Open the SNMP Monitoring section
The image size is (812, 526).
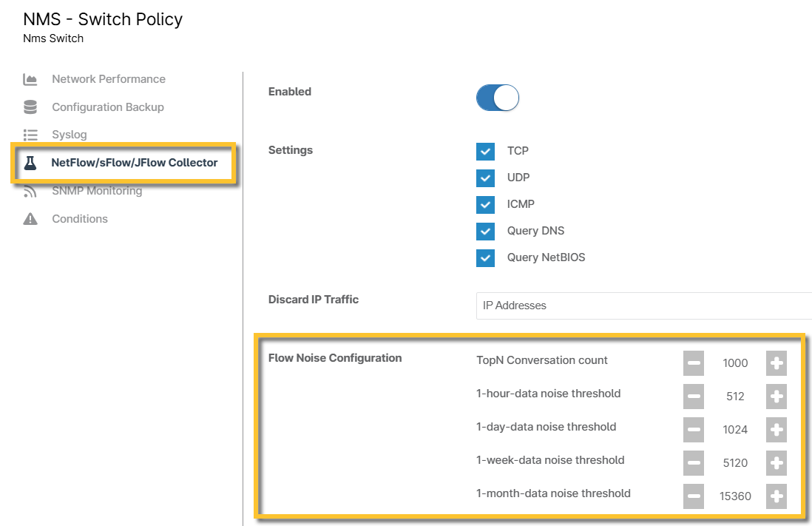(x=96, y=191)
